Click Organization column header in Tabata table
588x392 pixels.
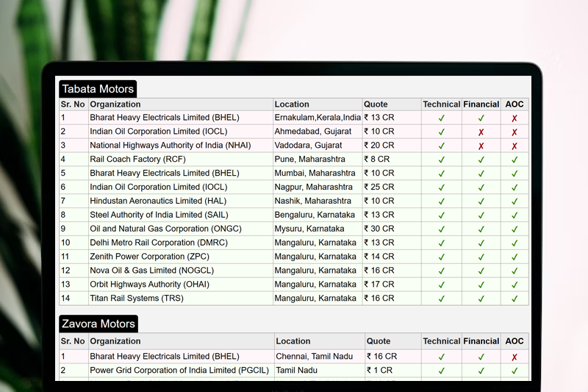[x=115, y=104]
